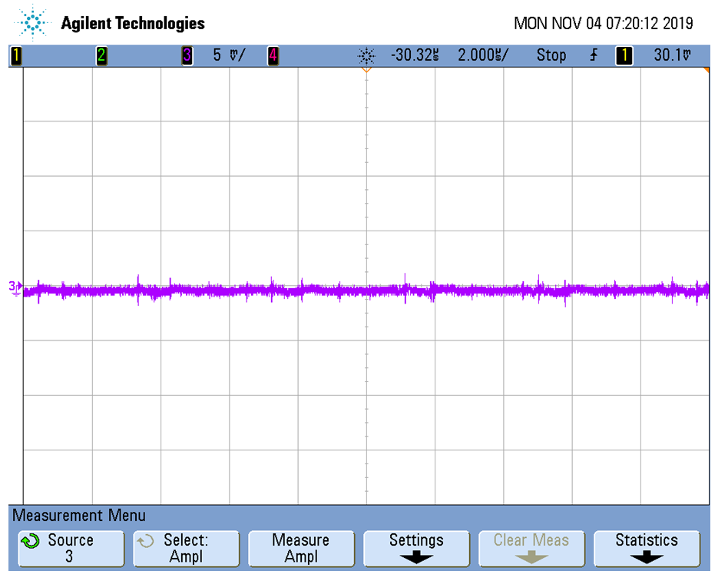Toggle acquisition from Stop to Run
Screen dimensions: 728x581
coord(551,55)
